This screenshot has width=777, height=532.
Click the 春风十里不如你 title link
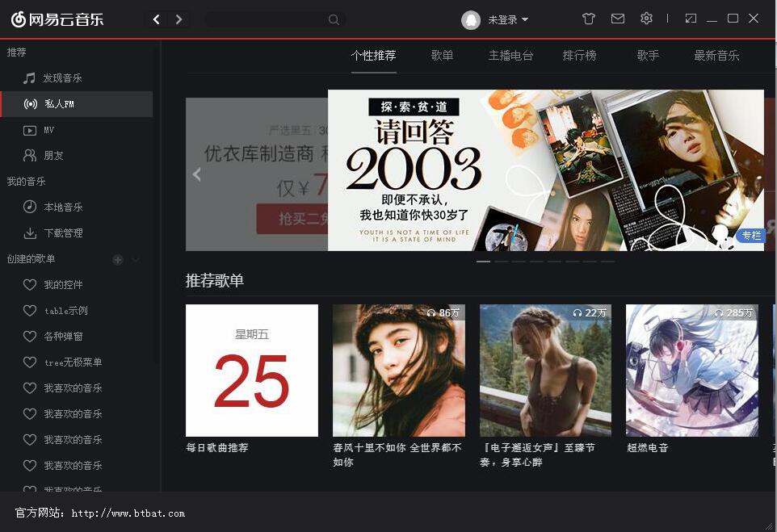[397, 455]
